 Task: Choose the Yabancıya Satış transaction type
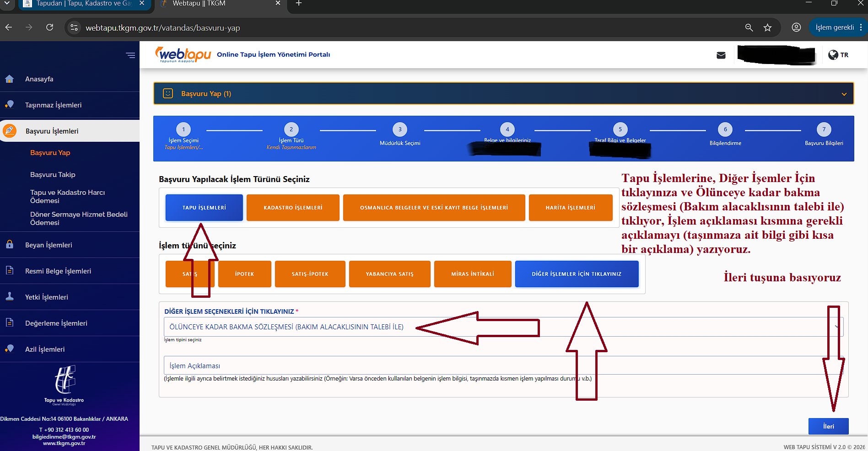(390, 274)
